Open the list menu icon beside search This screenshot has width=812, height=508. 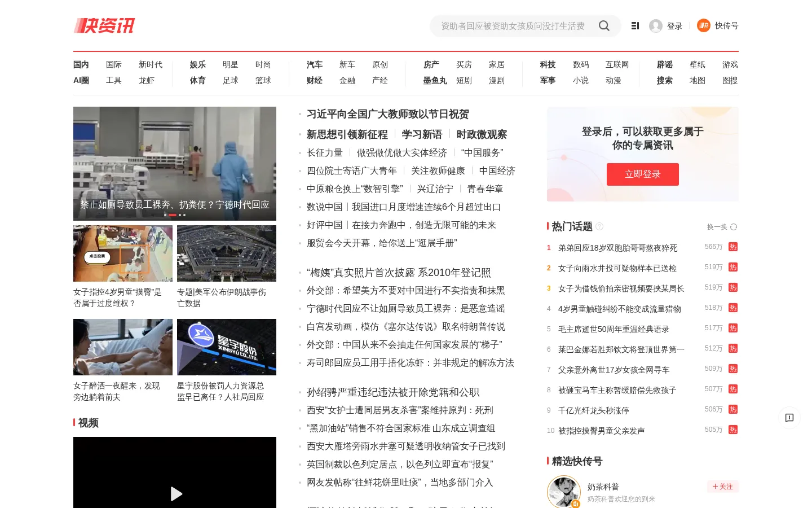[635, 26]
